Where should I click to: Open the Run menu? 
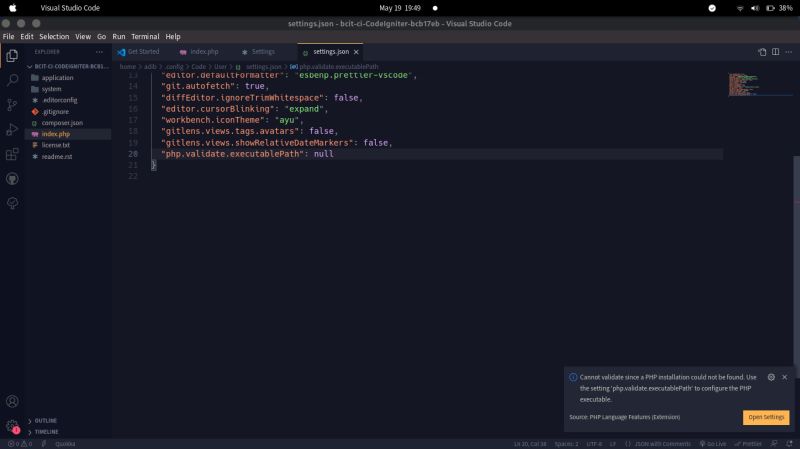119,37
